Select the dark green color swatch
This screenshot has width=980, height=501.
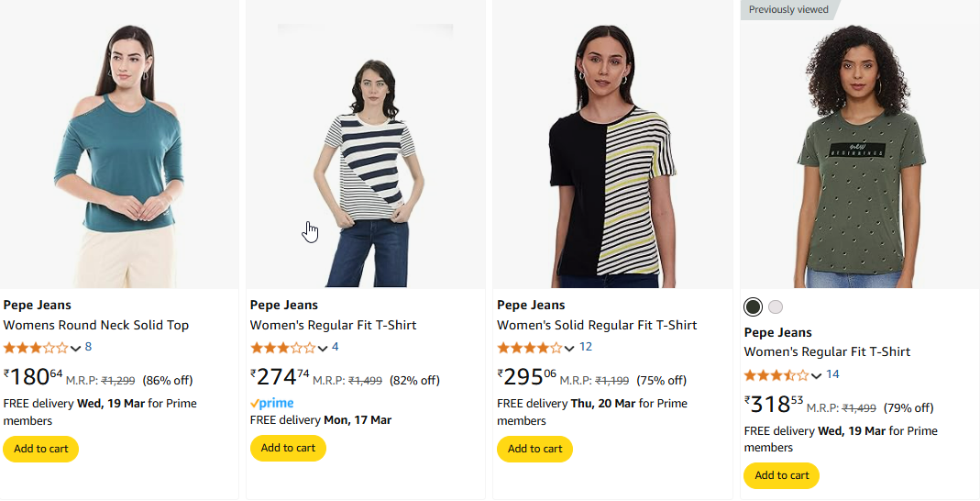pyautogui.click(x=754, y=307)
